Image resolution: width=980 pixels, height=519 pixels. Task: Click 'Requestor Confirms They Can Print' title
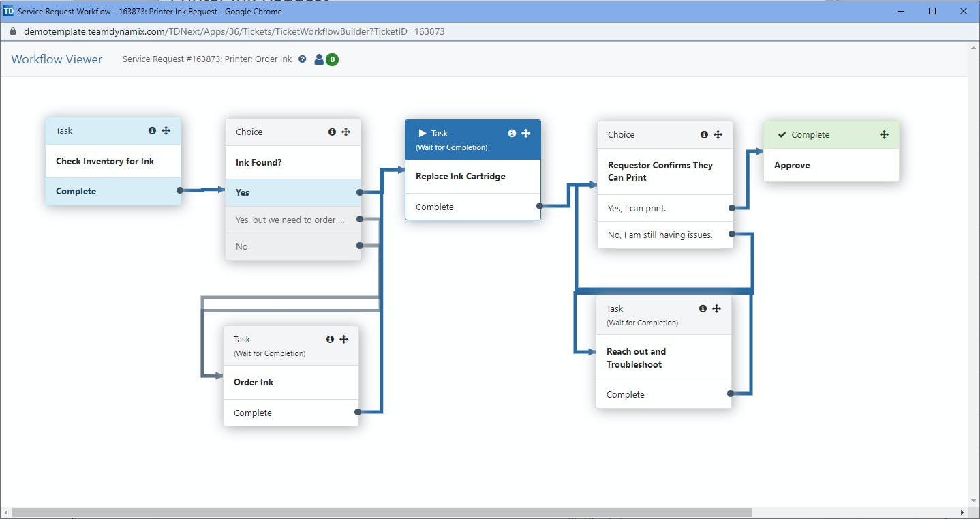click(660, 171)
